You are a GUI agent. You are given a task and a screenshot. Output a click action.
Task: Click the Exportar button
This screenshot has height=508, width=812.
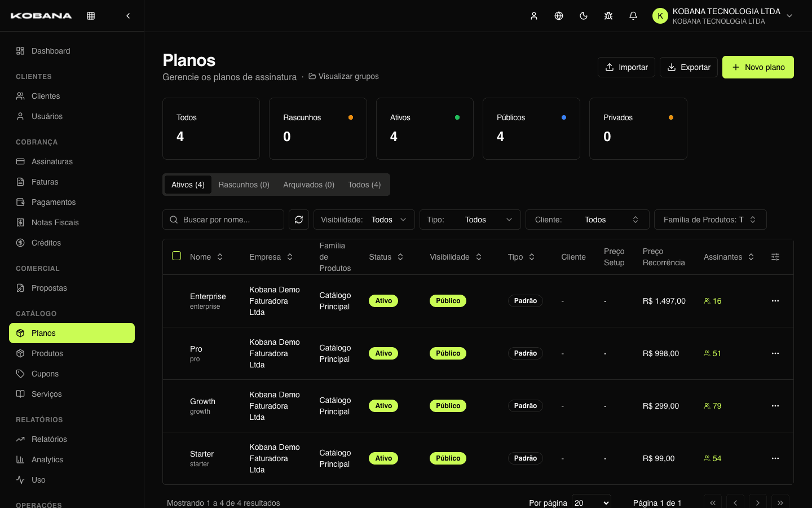[x=689, y=67]
